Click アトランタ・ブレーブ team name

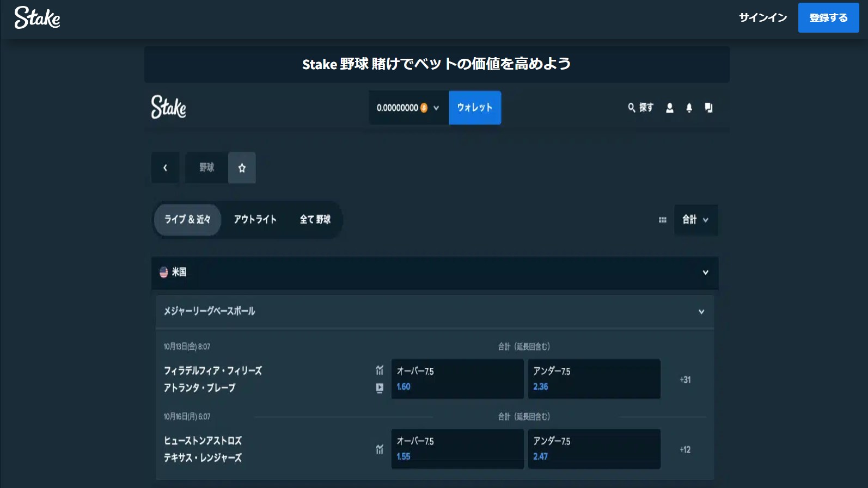[x=199, y=388]
